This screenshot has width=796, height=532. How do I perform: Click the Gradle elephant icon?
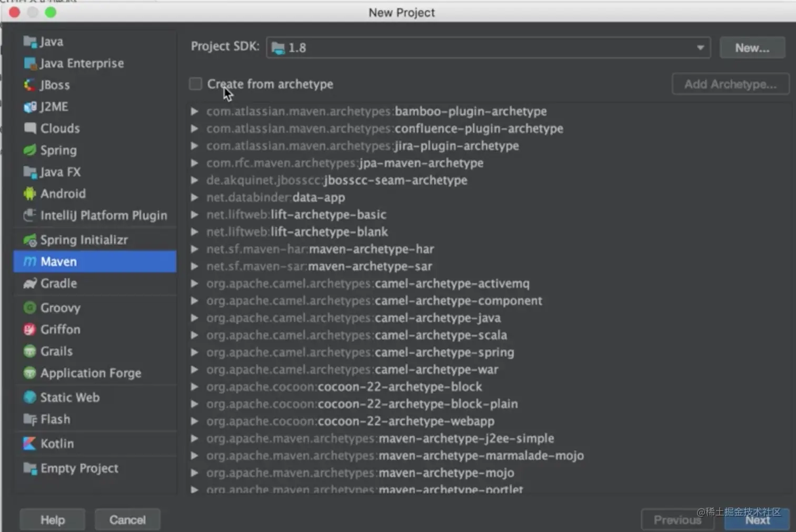[x=30, y=283]
